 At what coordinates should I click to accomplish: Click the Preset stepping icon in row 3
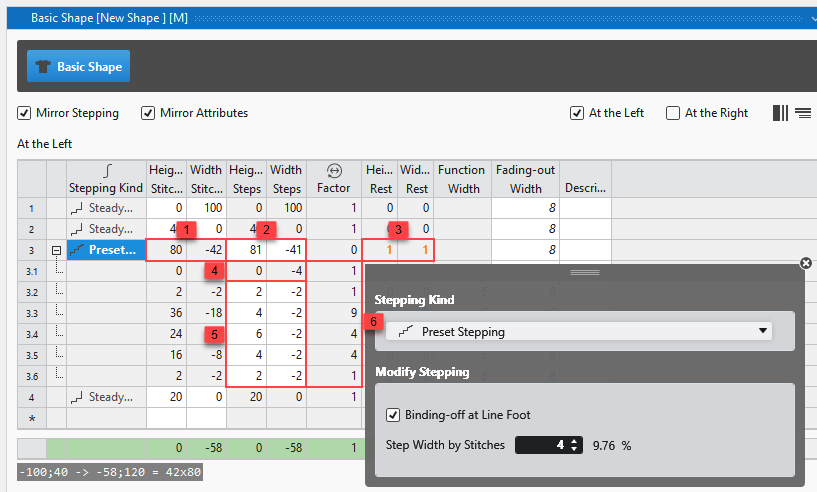click(78, 250)
